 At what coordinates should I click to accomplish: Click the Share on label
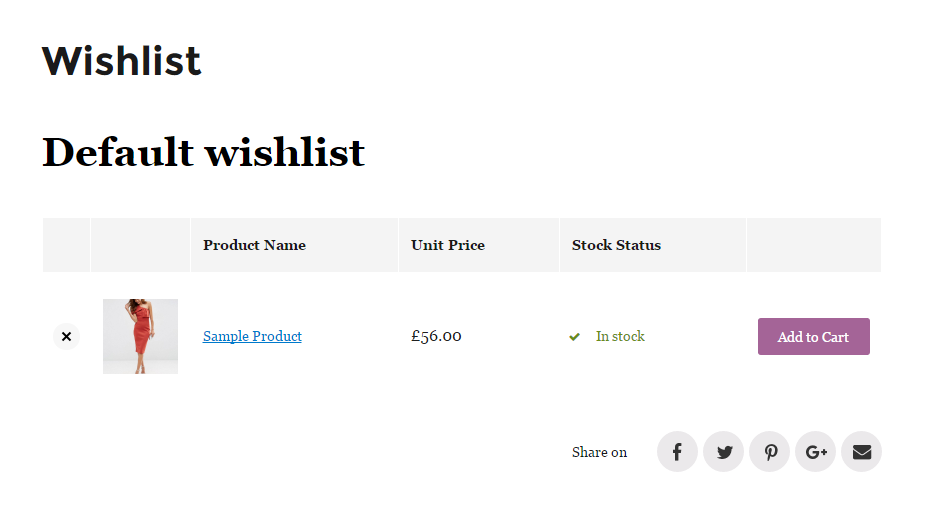(x=599, y=452)
